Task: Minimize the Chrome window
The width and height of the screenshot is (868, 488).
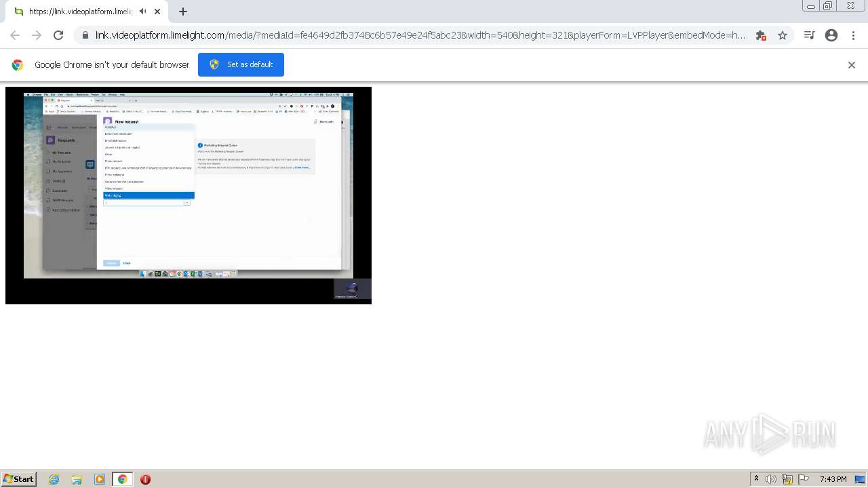Action: (811, 6)
